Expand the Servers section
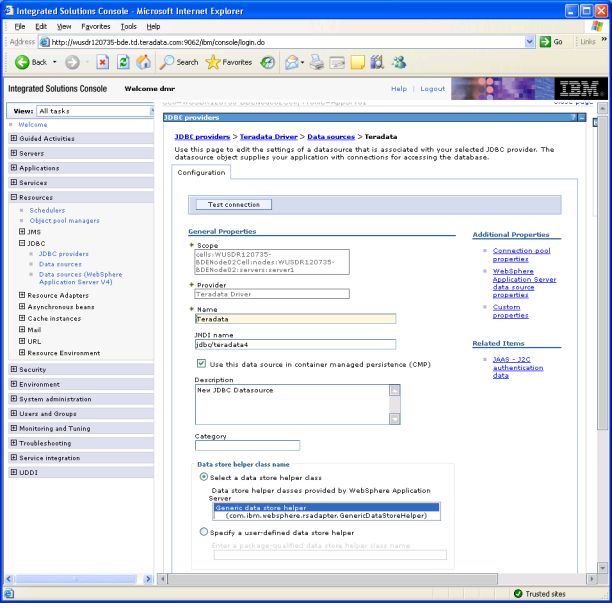This screenshot has height=608, width=612. (14, 153)
